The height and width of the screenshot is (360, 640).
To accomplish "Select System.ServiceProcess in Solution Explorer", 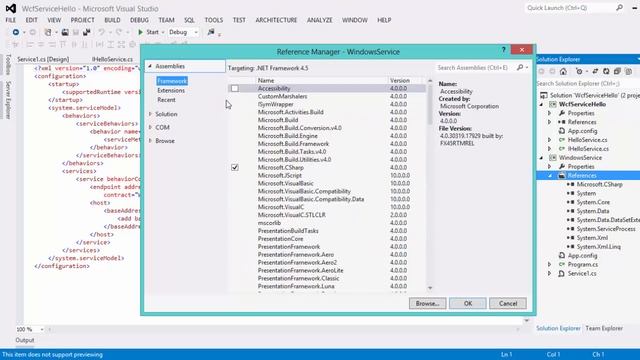I will pos(606,229).
